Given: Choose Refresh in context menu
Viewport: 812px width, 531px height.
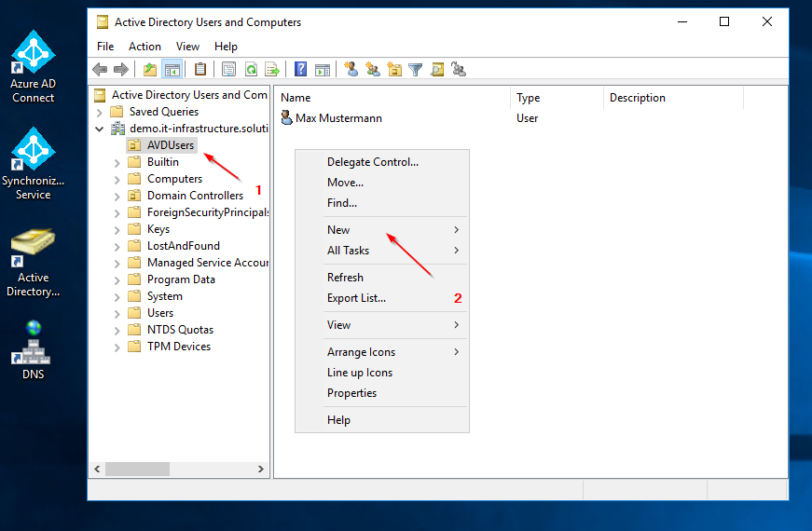Looking at the screenshot, I should coord(382,278).
